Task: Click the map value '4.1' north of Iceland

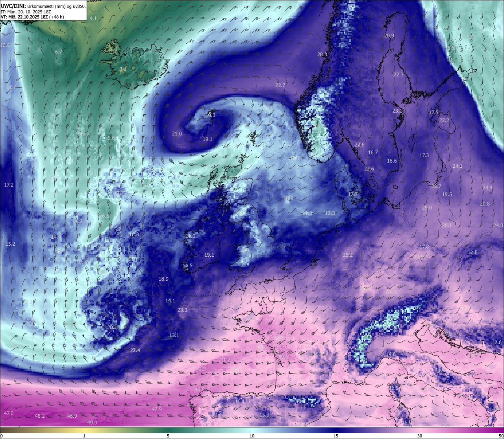Action: coord(93,19)
